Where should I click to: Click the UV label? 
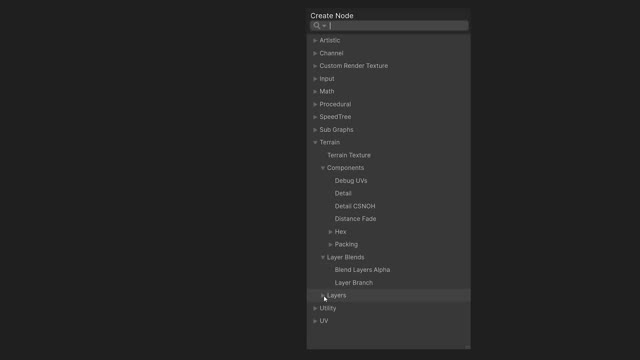tap(324, 321)
